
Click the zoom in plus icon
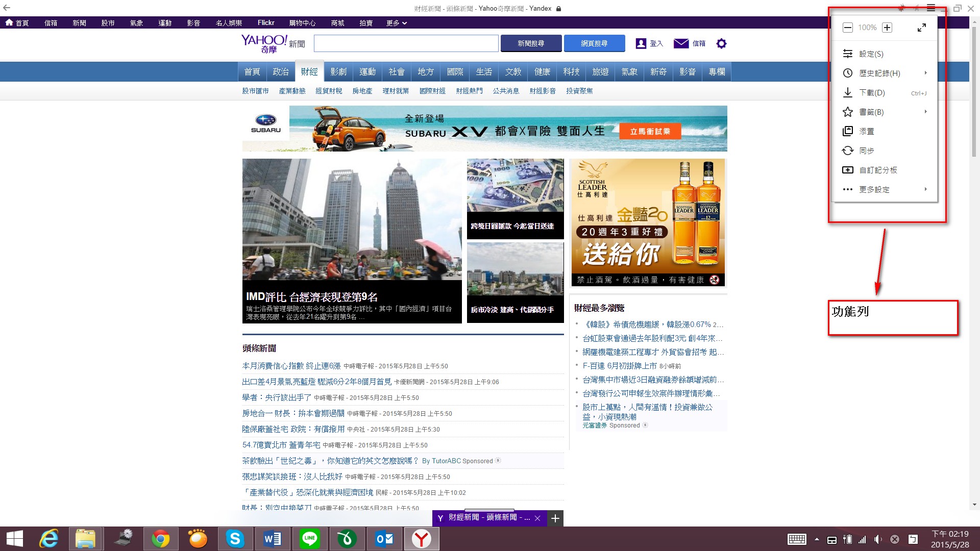tap(887, 28)
